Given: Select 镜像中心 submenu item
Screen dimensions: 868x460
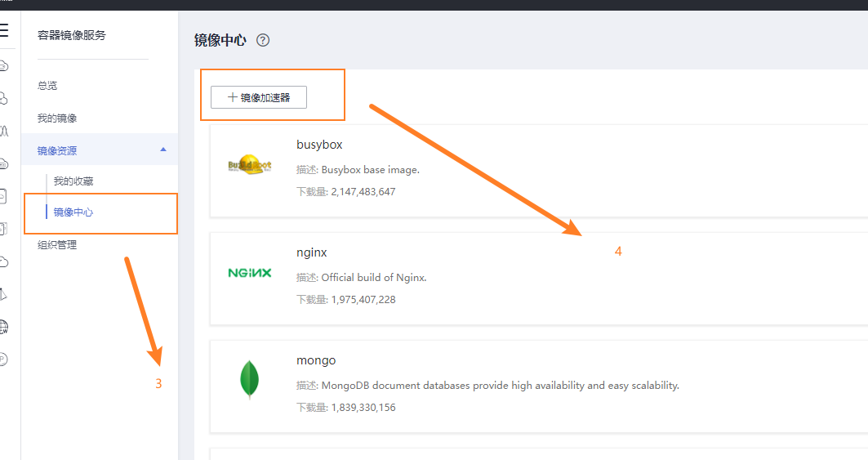Looking at the screenshot, I should 73,212.
